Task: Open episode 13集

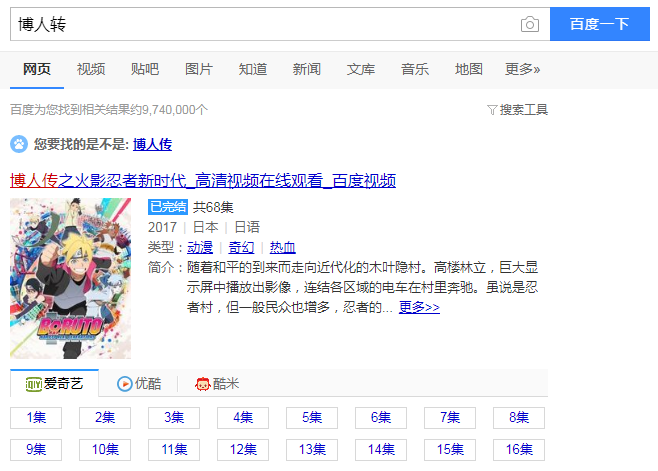Action: (312, 450)
